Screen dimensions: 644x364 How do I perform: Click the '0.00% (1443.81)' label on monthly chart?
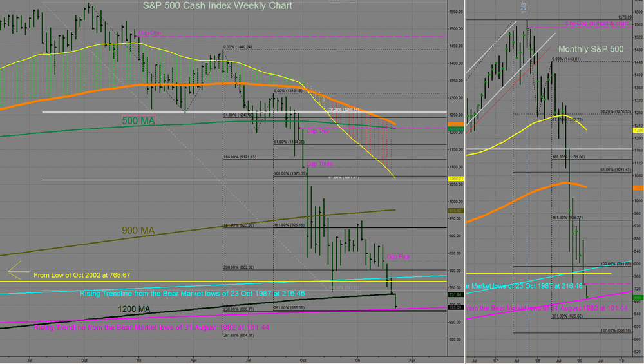point(566,59)
